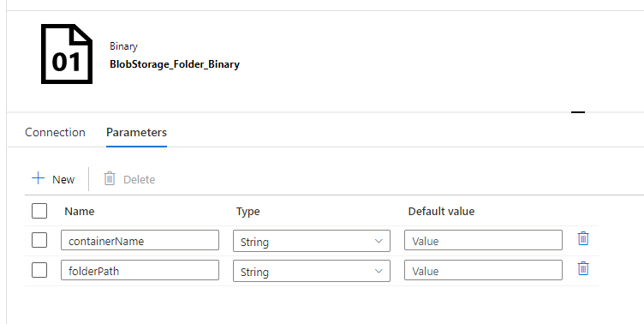Tick the select-all checkbox in header row
Viewport: 644px width, 324px height.
click(39, 211)
